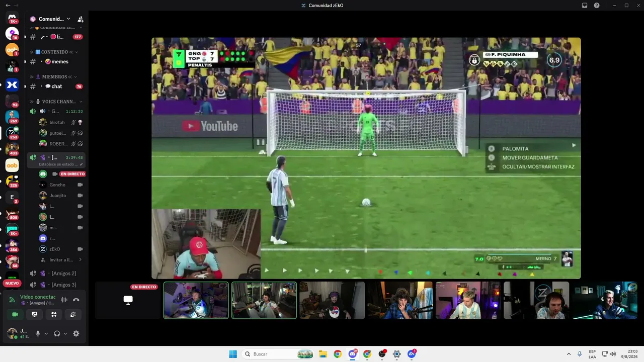Join the [Amigos 3] voice channel
The image size is (644, 362).
pyautogui.click(x=55, y=285)
